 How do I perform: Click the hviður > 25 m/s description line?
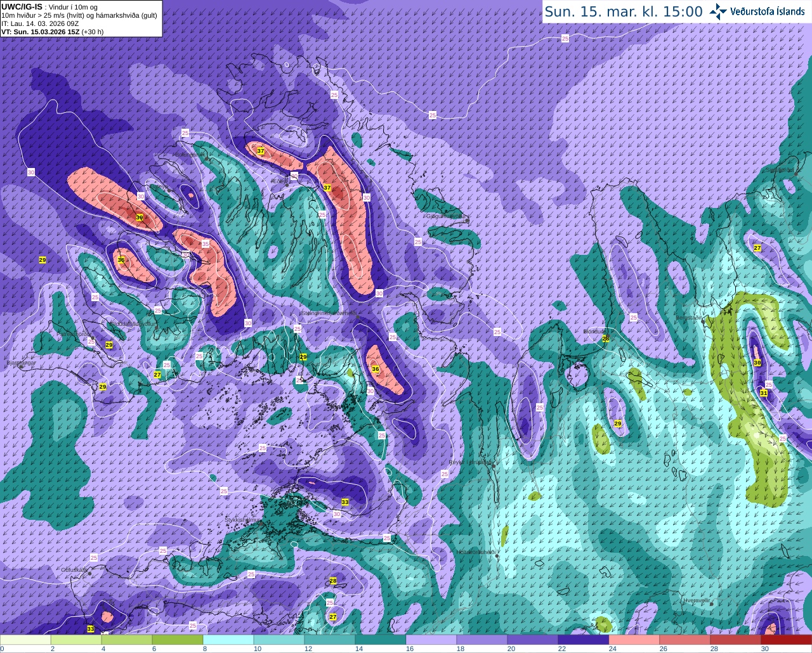pos(79,15)
